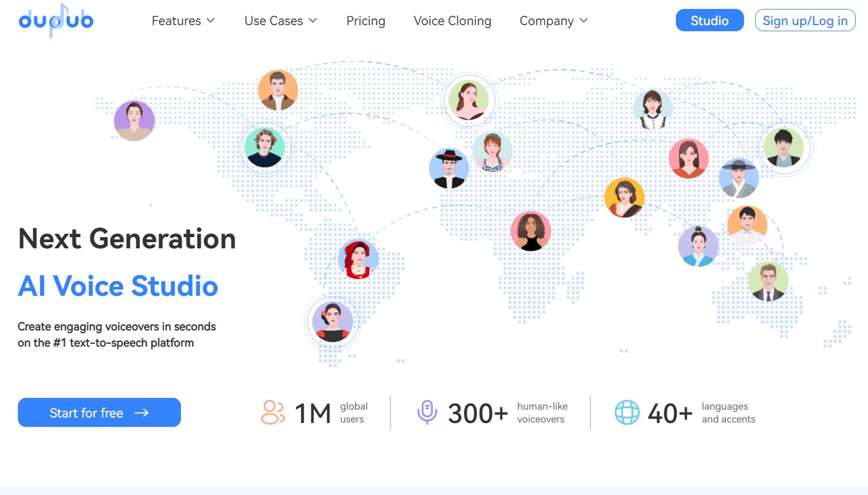Click the blue Studio button
868x495 pixels.
click(709, 20)
